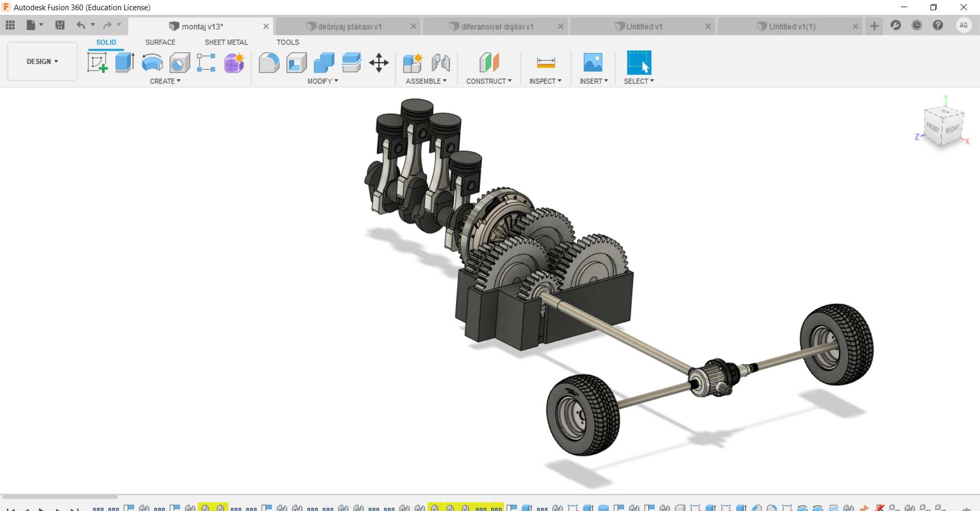Select the Joint tool
This screenshot has height=511, width=980.
pyautogui.click(x=441, y=63)
